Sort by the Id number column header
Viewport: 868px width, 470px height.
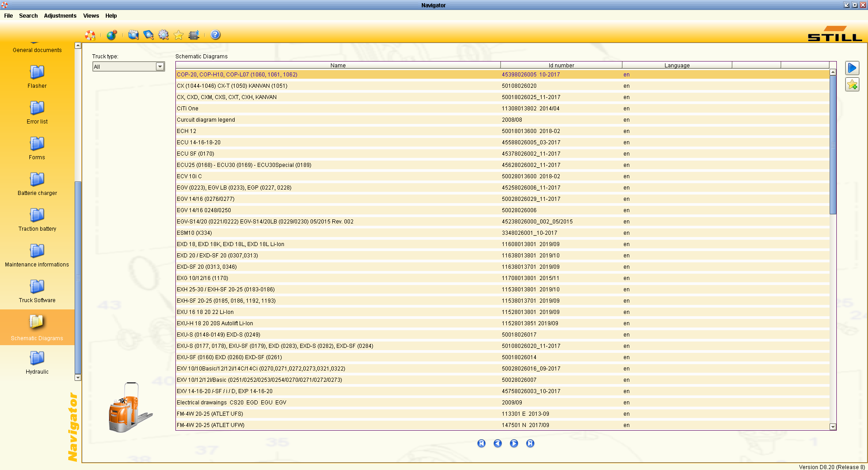(x=561, y=65)
